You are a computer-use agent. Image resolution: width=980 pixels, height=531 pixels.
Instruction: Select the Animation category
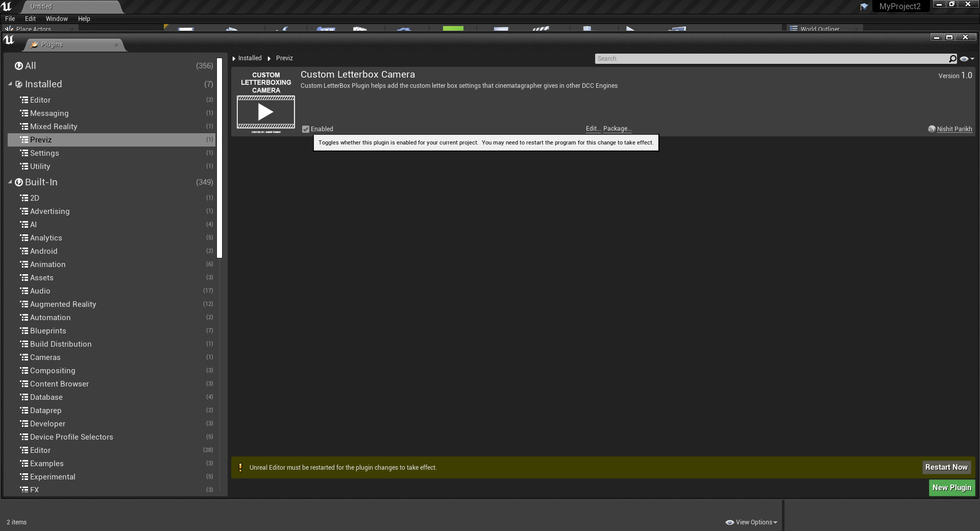click(111, 264)
